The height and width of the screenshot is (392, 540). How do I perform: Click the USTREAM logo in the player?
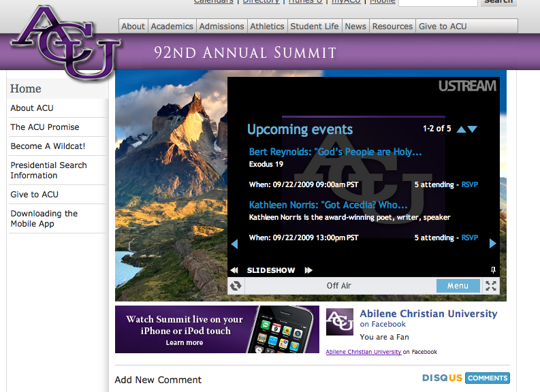467,86
